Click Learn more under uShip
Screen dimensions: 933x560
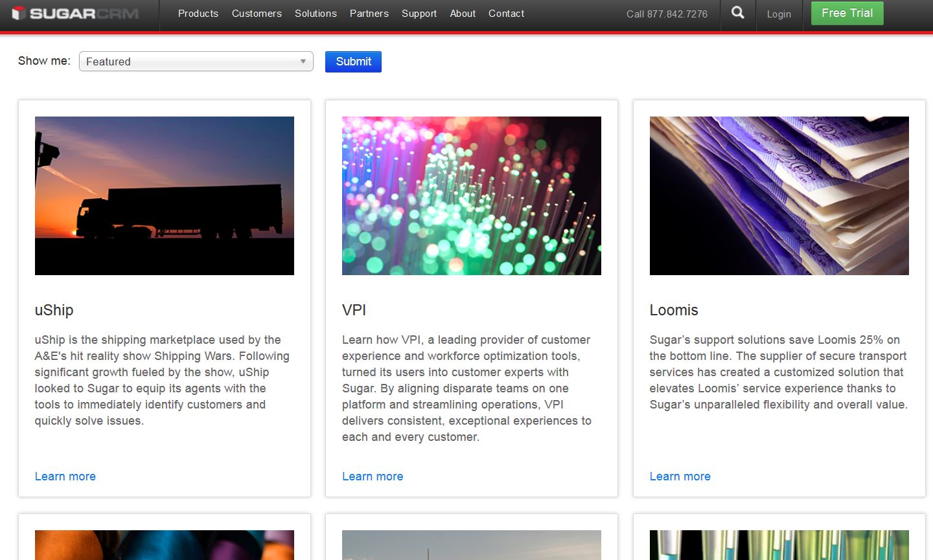[x=65, y=476]
